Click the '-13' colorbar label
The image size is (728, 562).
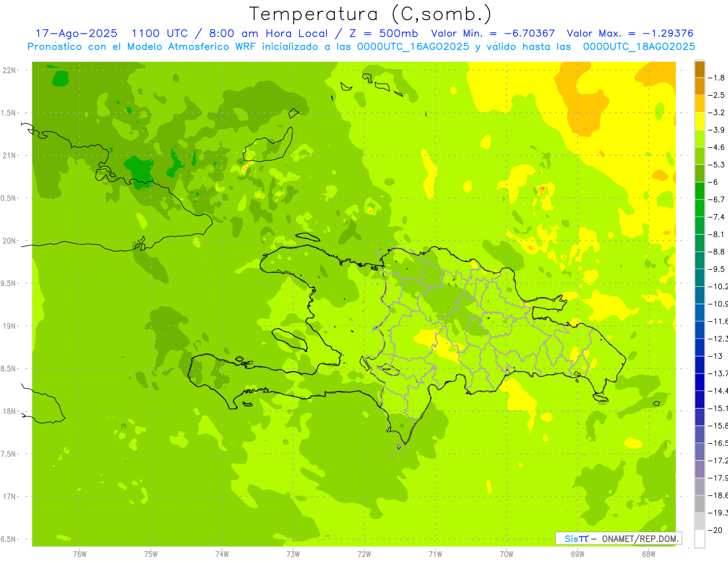coord(716,356)
